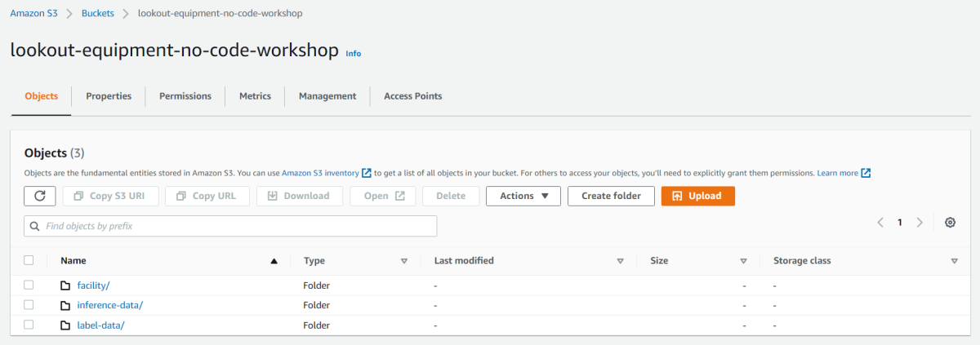The image size is (980, 345).
Task: Open the Learn more link
Action: tap(838, 173)
